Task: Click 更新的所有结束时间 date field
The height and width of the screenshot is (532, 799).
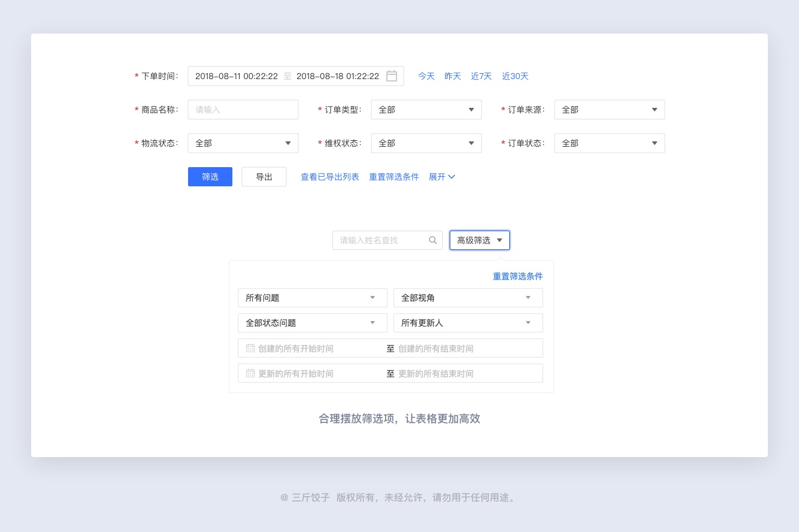Action: (436, 373)
